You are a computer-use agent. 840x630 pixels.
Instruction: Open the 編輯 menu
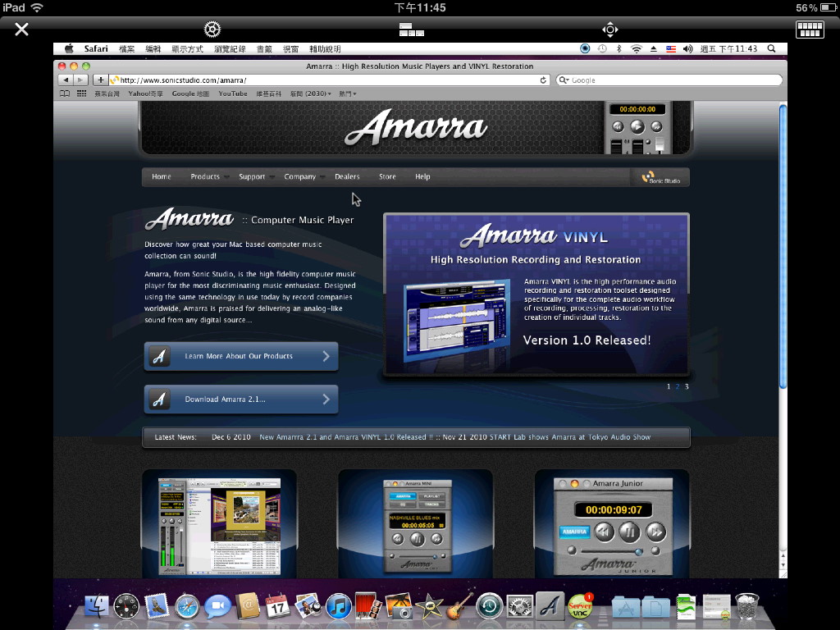tap(153, 48)
